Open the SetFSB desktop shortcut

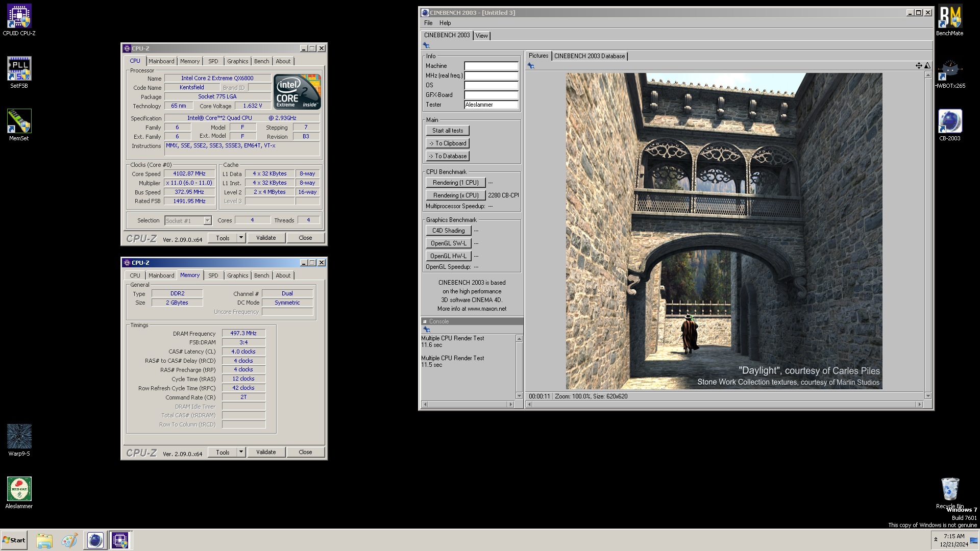pyautogui.click(x=19, y=72)
